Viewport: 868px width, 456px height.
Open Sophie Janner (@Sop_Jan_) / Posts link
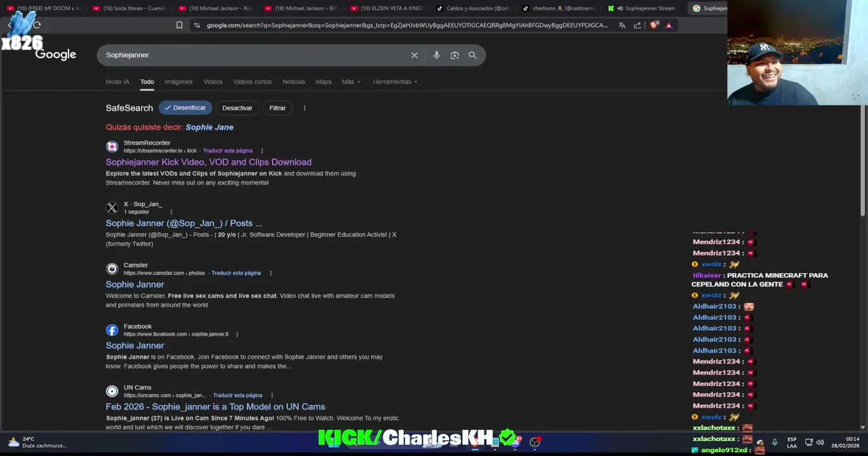point(184,224)
